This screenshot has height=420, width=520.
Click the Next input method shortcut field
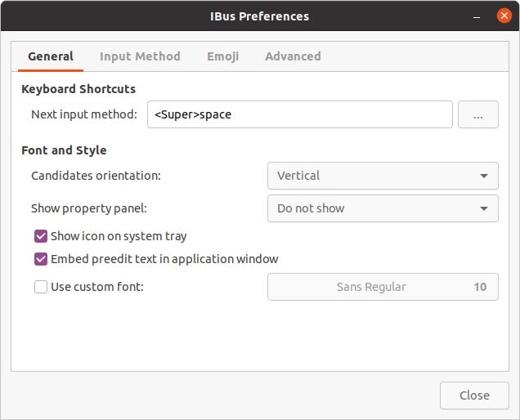(x=299, y=115)
